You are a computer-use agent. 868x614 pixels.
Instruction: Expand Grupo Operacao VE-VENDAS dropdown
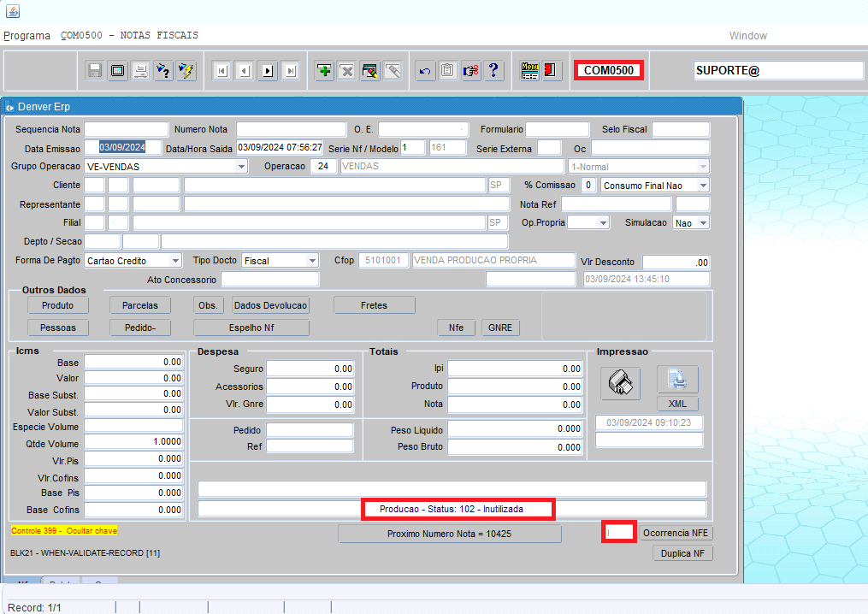coord(241,167)
